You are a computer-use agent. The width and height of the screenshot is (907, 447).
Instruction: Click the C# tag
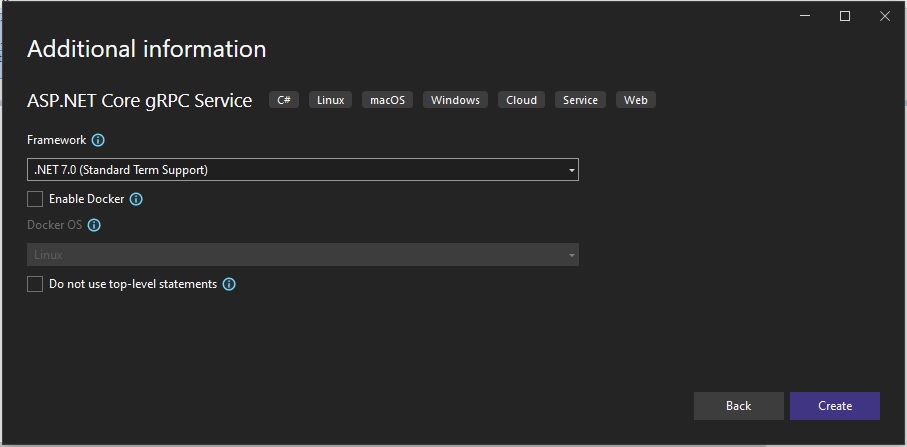[283, 100]
